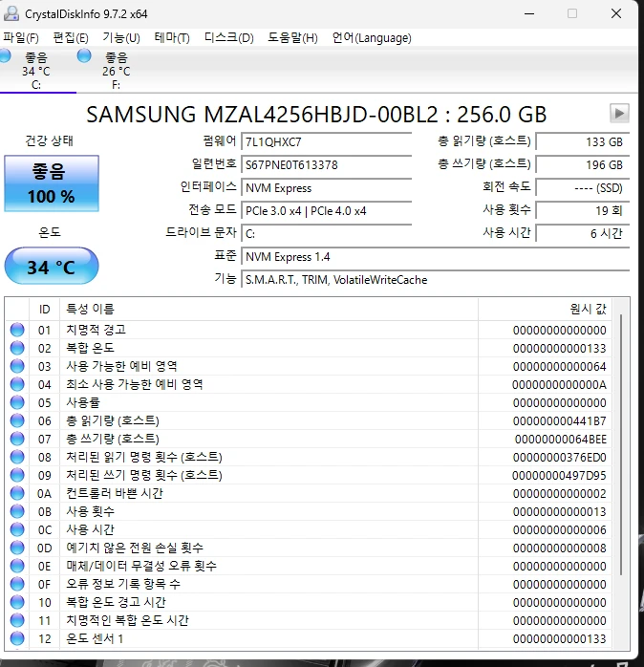Click the status orb for row 02 복합 온도
Viewport: 644px width, 667px height.
click(x=17, y=348)
